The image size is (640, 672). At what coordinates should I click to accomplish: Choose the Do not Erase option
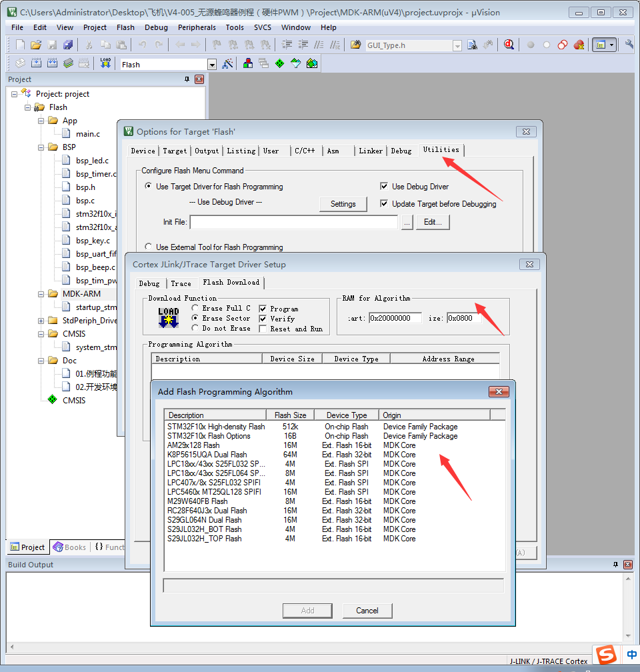195,328
